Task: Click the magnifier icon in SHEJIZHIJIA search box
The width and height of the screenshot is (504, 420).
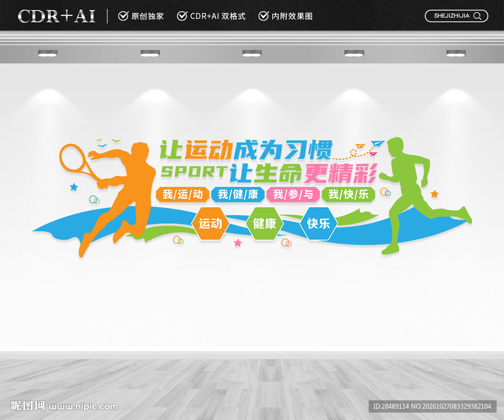Action: click(477, 16)
